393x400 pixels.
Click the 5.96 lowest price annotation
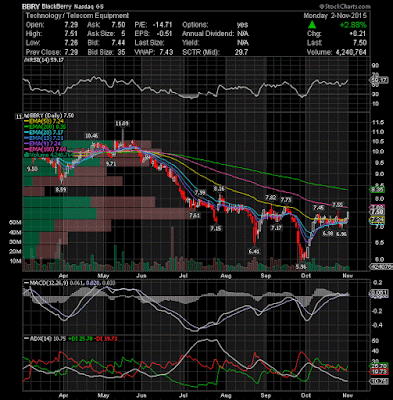301,267
